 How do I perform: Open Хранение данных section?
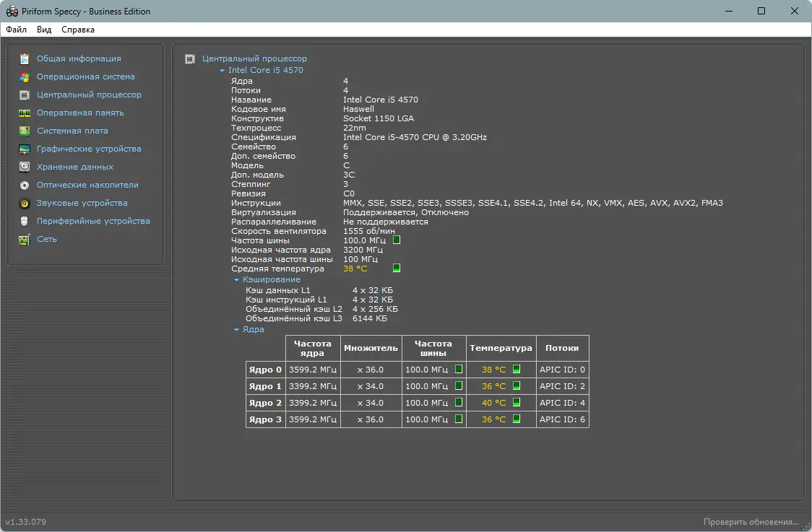75,167
